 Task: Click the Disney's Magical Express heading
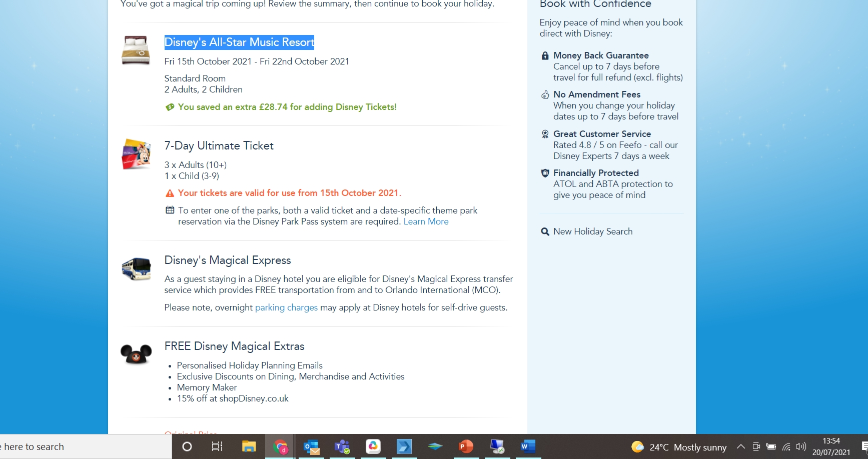pyautogui.click(x=228, y=260)
